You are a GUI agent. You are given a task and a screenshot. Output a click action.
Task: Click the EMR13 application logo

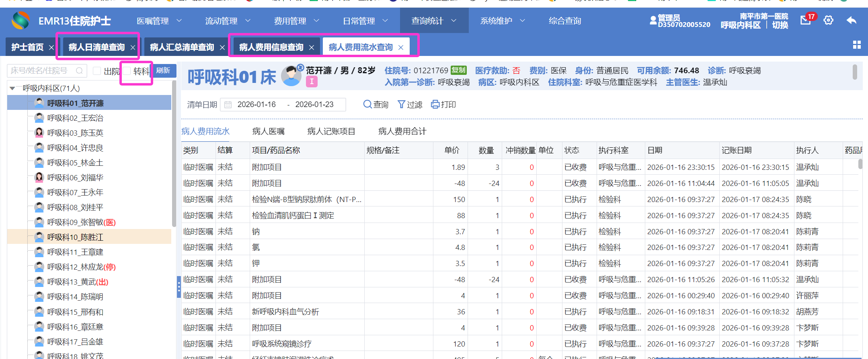[21, 21]
